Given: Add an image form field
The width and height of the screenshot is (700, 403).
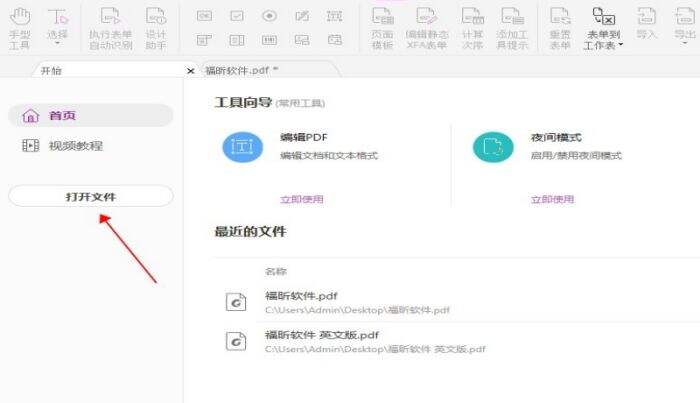Looking at the screenshot, I should (x=302, y=40).
